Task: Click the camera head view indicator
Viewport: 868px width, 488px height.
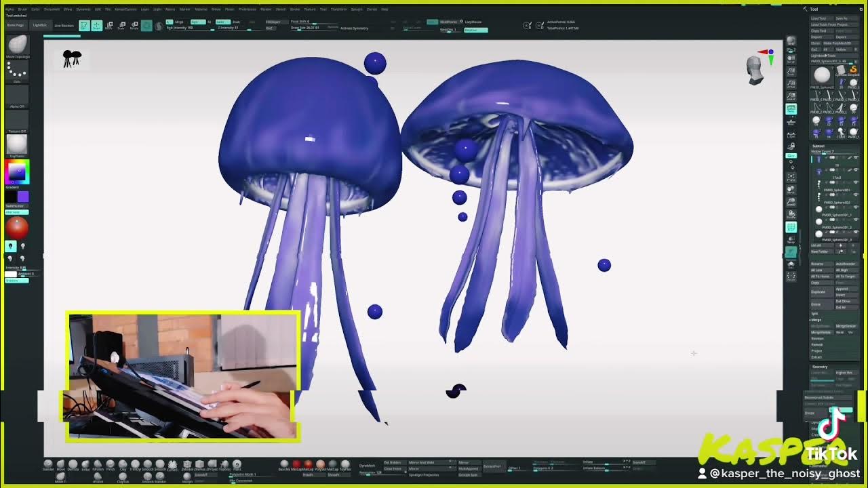Action: (x=755, y=70)
